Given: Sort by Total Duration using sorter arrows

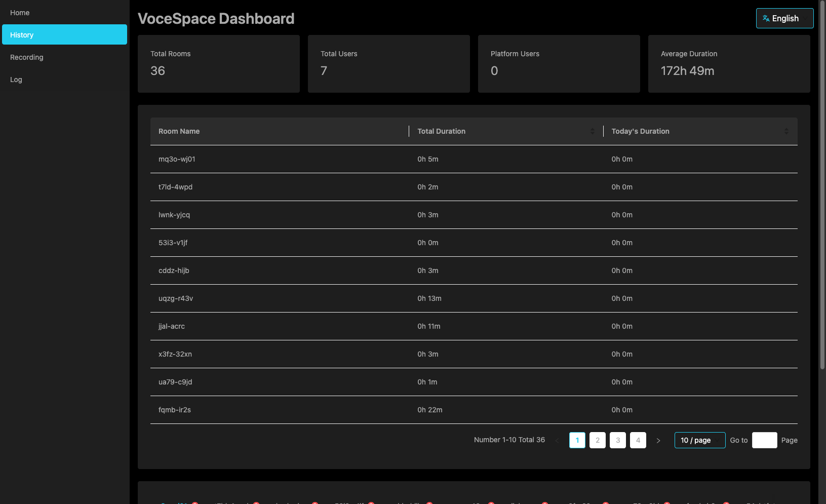Looking at the screenshot, I should click(592, 131).
